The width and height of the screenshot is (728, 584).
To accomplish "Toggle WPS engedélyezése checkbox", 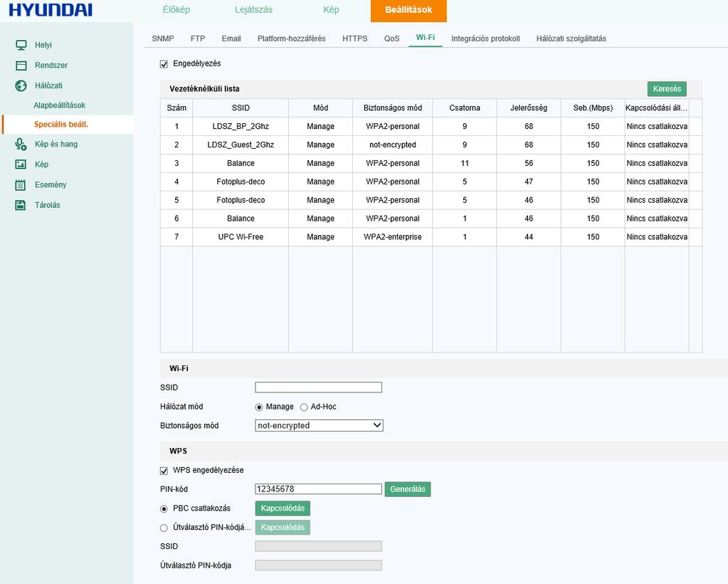I will tap(164, 471).
